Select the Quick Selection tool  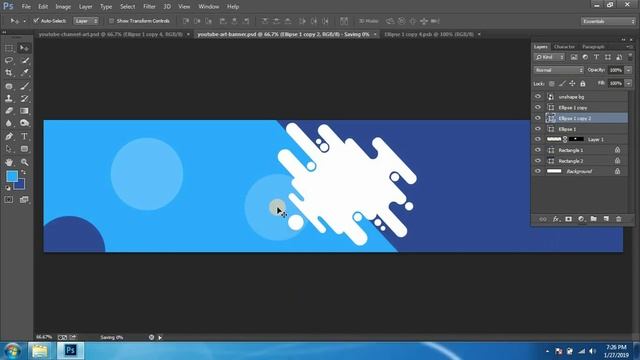pos(24,60)
